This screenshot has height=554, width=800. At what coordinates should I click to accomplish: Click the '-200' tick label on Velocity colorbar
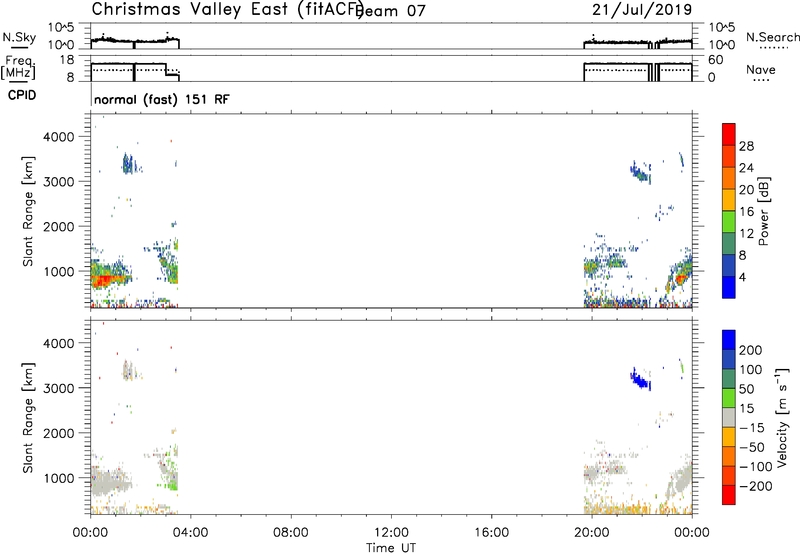pos(755,486)
